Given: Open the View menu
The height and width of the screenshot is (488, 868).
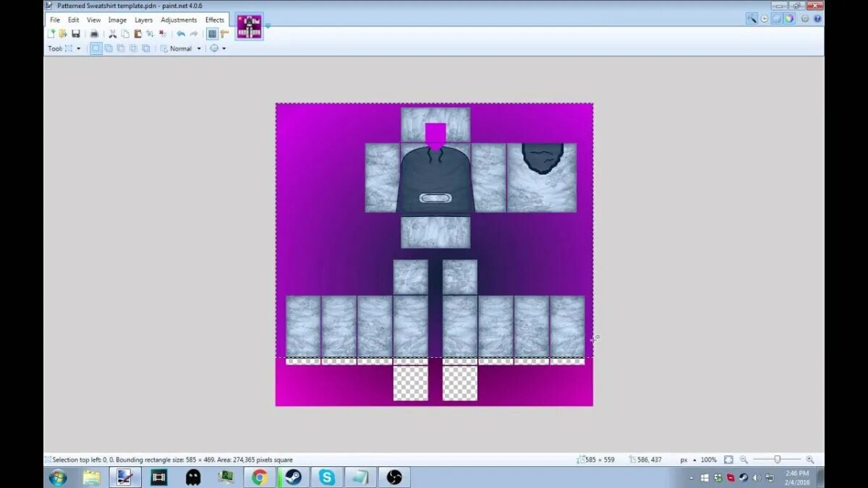Looking at the screenshot, I should [94, 20].
